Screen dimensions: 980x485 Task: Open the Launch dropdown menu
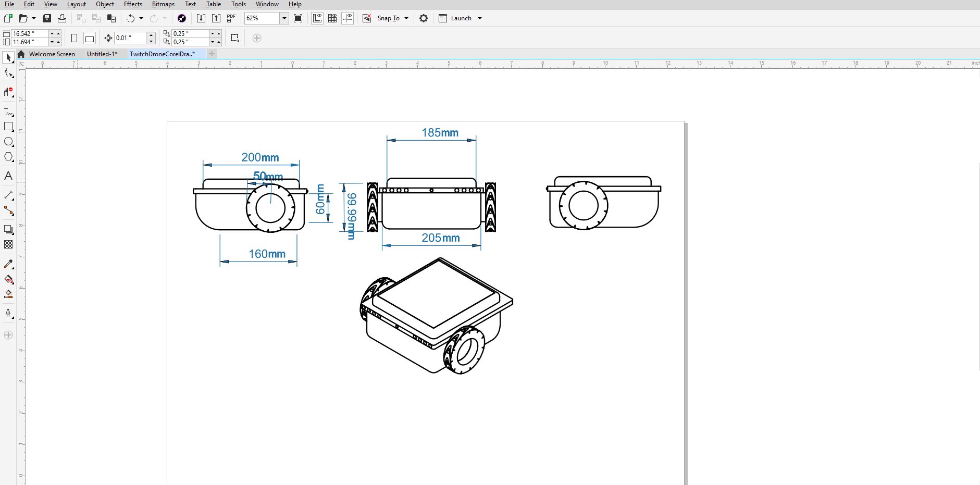click(x=480, y=18)
